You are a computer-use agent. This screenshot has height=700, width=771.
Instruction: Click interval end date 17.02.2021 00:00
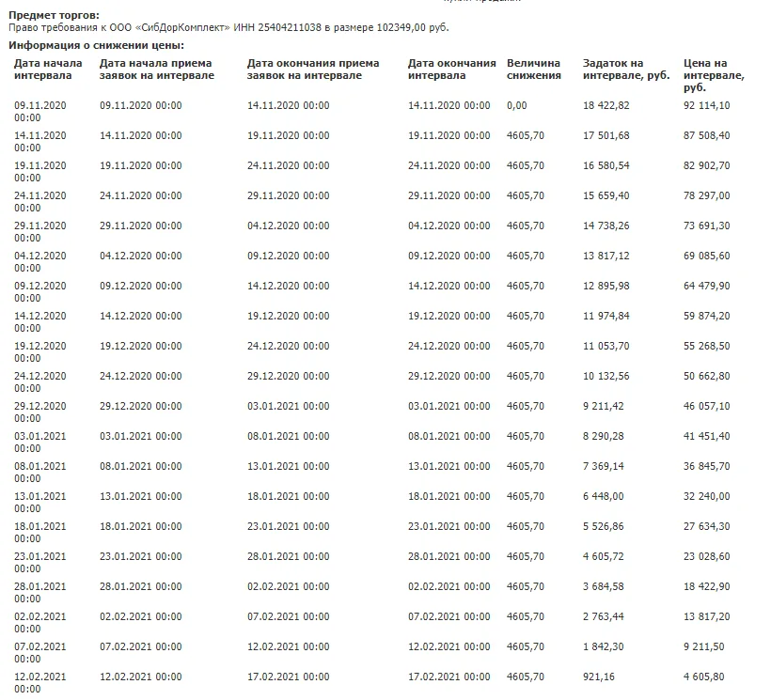click(x=448, y=677)
